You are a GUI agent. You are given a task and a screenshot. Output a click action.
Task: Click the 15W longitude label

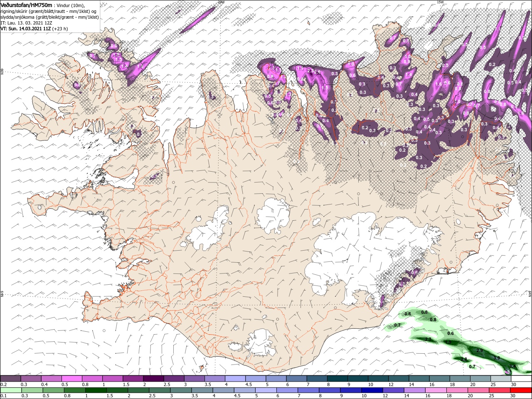click(x=440, y=2)
